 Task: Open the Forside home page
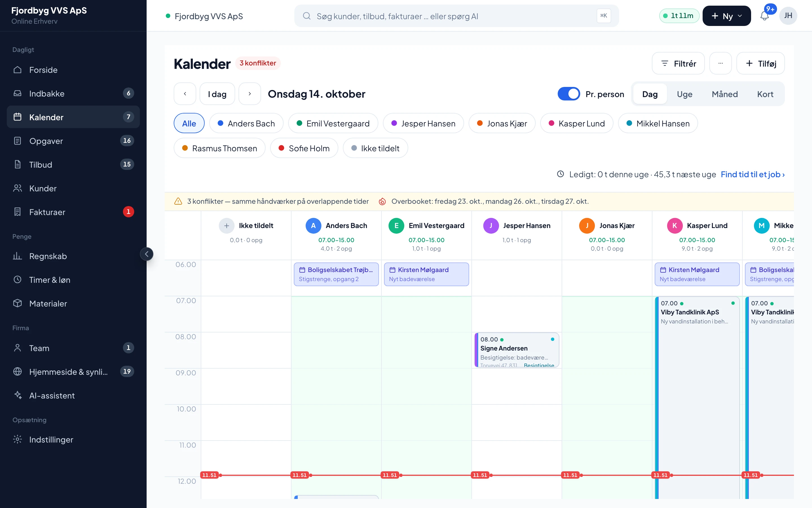(73, 70)
